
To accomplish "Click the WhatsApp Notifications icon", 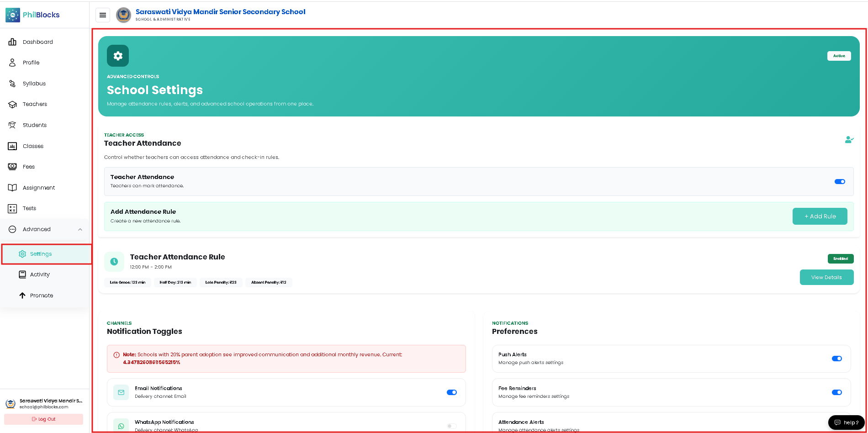I will [121, 426].
